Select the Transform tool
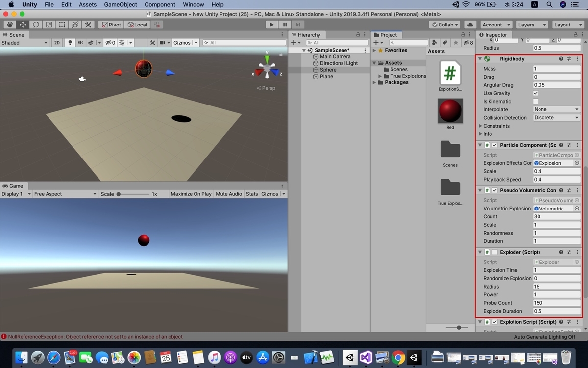Screen dimensions: 588x368 75,25
